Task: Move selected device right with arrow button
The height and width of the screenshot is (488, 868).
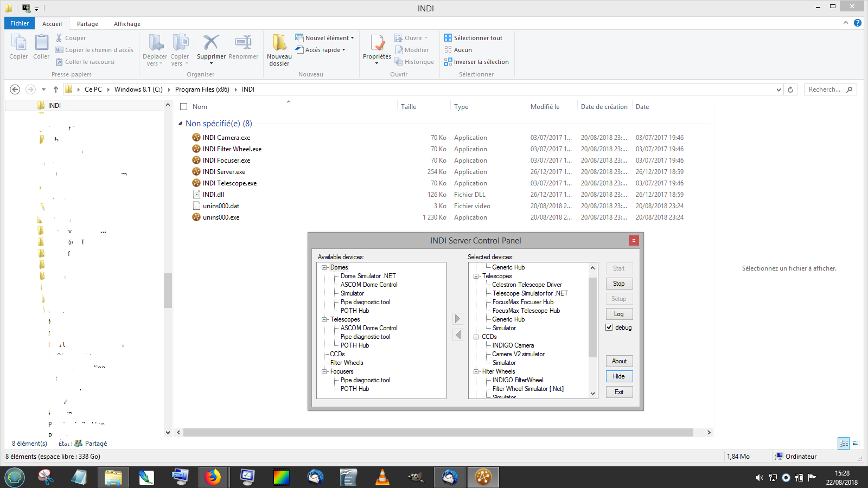Action: 458,319
